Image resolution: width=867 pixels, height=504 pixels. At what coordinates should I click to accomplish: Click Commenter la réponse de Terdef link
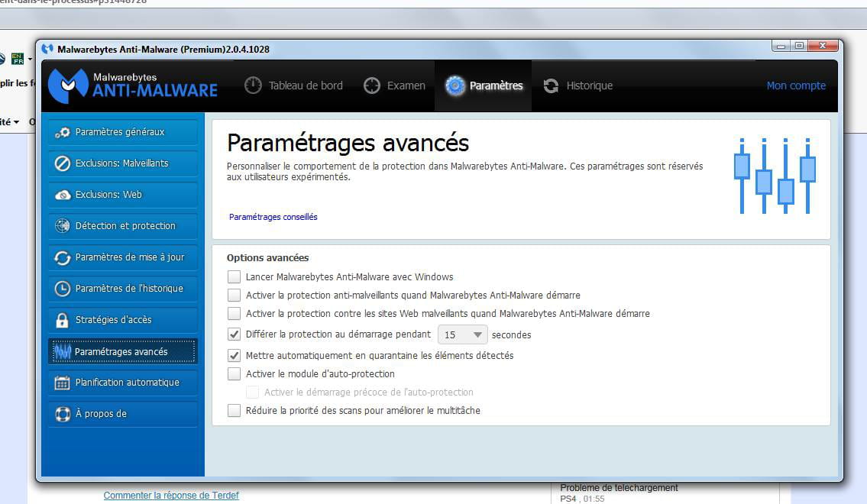pos(171,496)
